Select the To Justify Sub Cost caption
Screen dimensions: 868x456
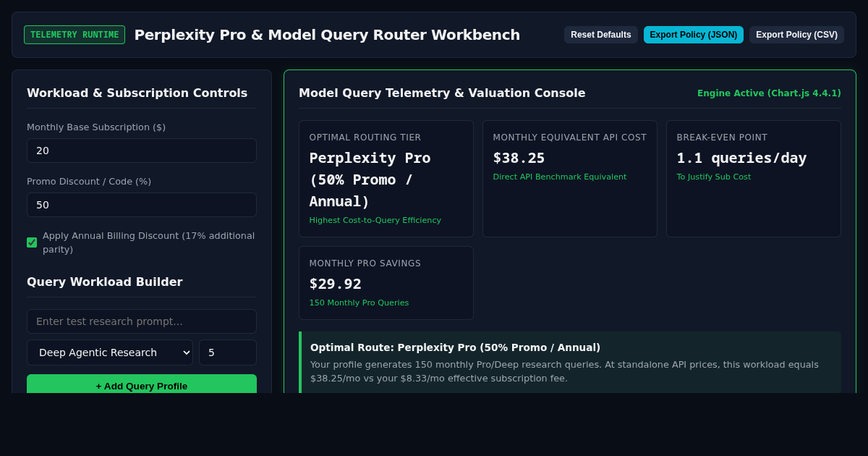point(714,177)
